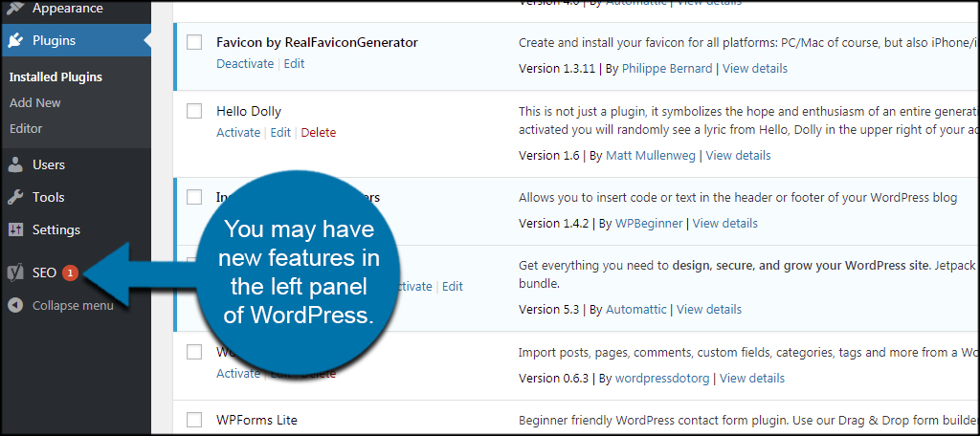Click the Version 1.6 text
980x436 pixels.
tap(548, 156)
